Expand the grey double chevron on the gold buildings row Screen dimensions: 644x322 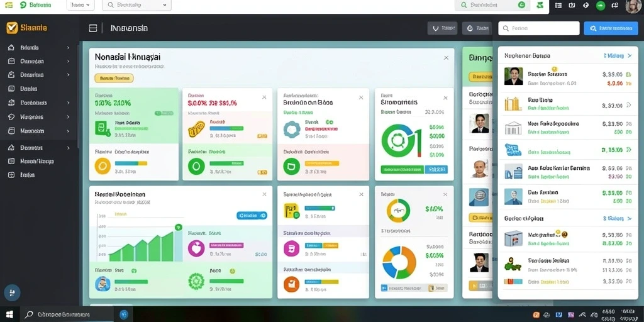click(628, 105)
